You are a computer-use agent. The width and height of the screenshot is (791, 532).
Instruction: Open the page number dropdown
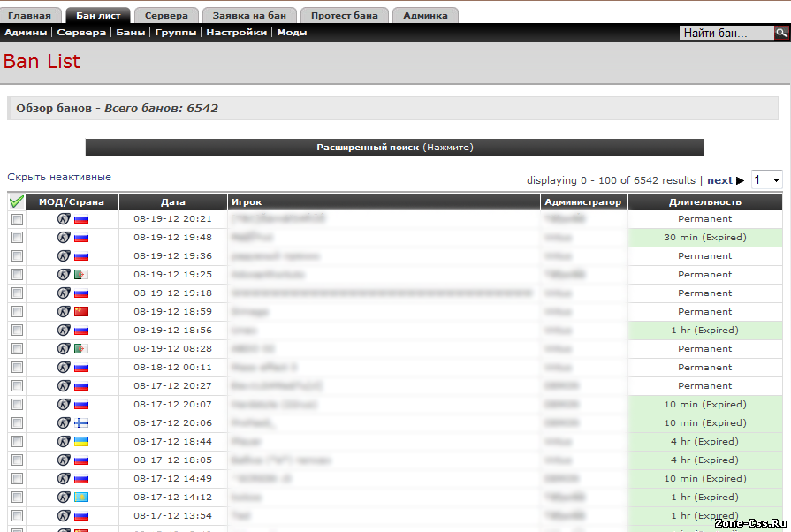[x=766, y=180]
